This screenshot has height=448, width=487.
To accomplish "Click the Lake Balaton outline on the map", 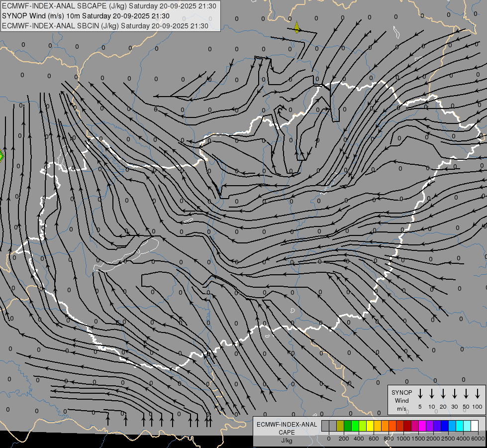I will [127, 254].
